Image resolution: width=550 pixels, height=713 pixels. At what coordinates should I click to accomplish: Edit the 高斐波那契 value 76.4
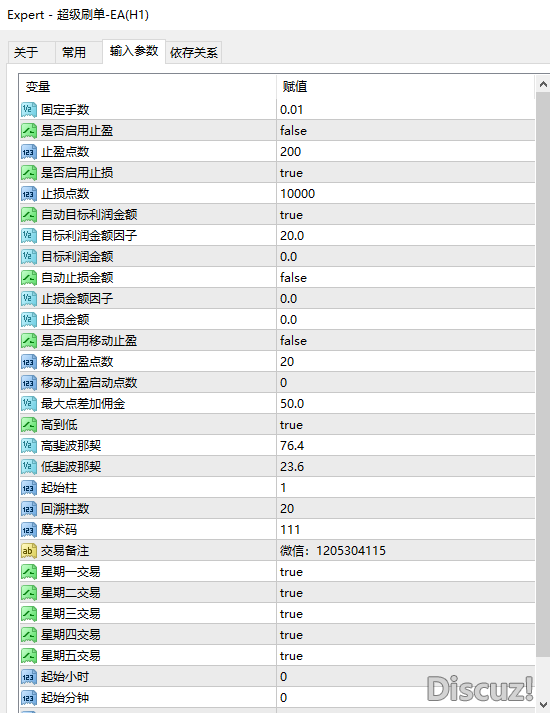[405, 446]
